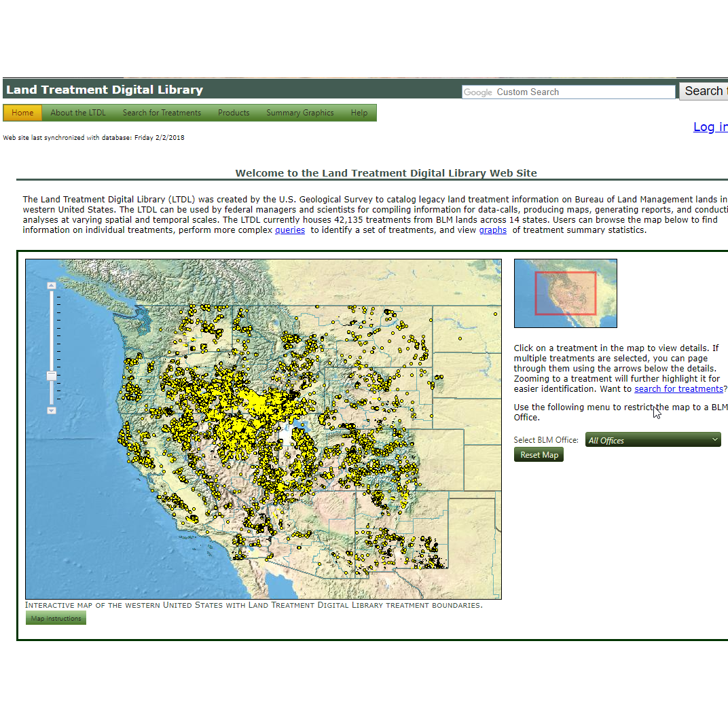This screenshot has width=728, height=728.
Task: Click the Reset Map button
Action: pos(539,454)
